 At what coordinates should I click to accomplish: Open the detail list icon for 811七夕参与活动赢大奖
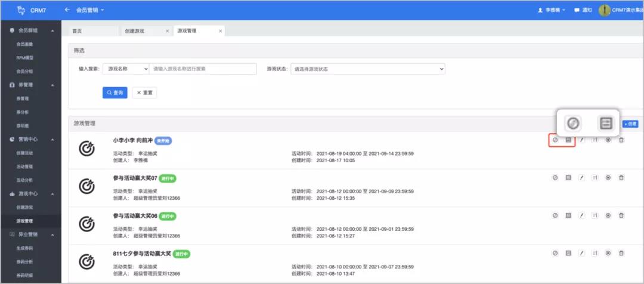pyautogui.click(x=568, y=253)
